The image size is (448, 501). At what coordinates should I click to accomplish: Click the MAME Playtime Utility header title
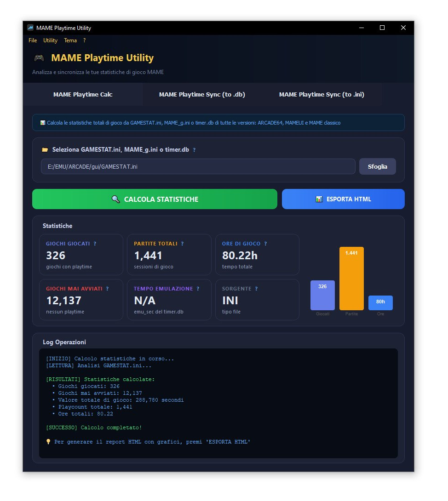(102, 58)
